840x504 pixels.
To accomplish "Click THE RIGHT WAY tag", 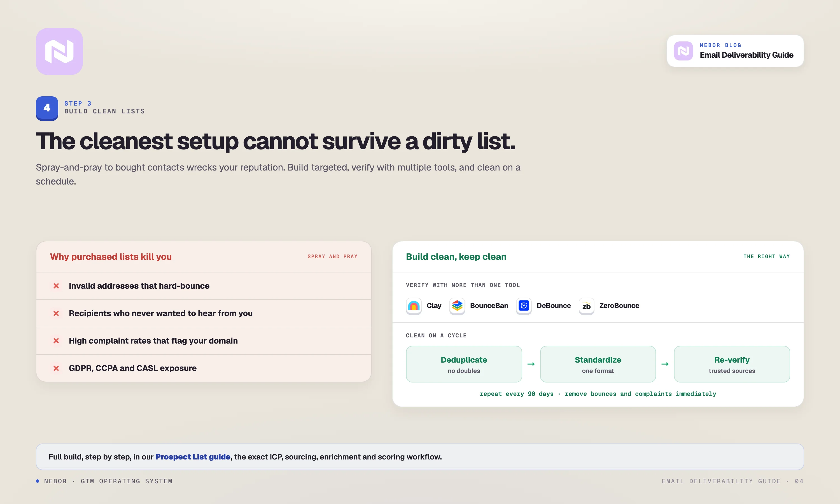I will [x=766, y=256].
